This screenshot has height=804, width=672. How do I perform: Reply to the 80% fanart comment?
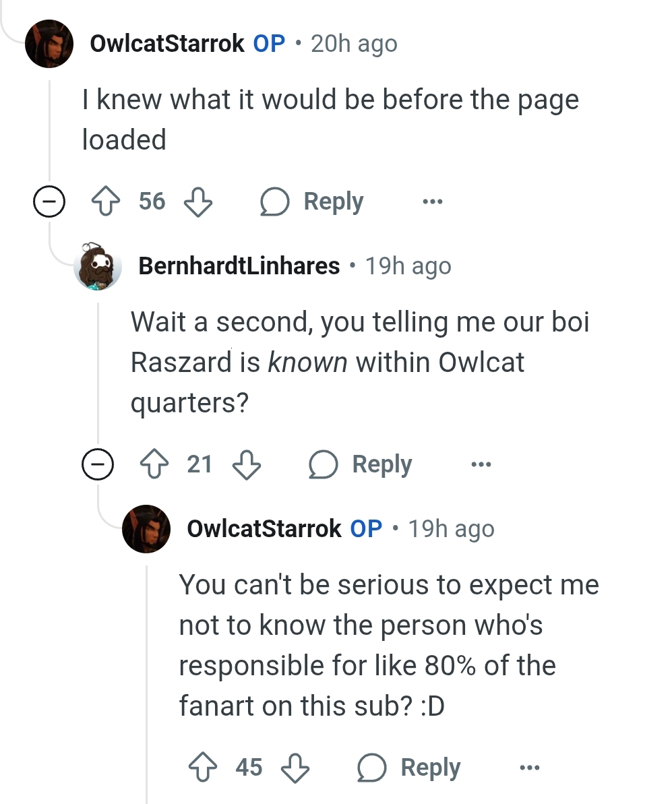[x=409, y=768]
